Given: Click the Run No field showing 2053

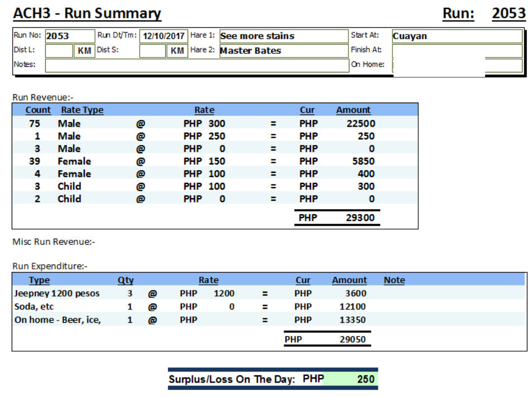Looking at the screenshot, I should tap(69, 36).
